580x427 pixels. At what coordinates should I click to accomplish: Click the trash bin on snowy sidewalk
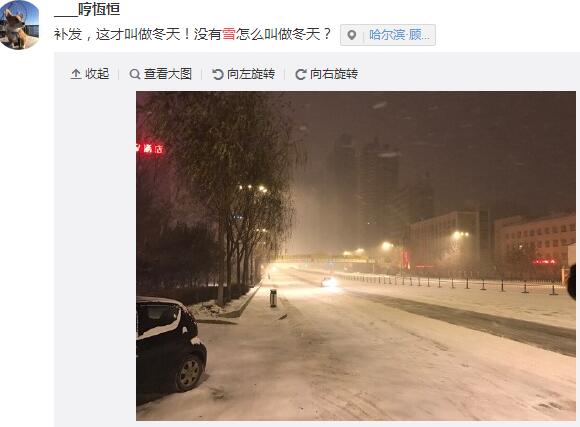pos(273,298)
